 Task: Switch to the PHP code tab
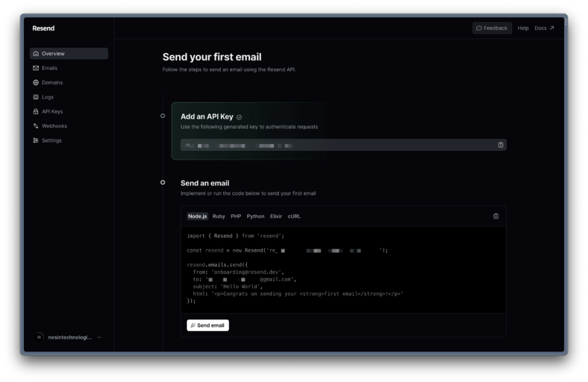click(x=236, y=217)
